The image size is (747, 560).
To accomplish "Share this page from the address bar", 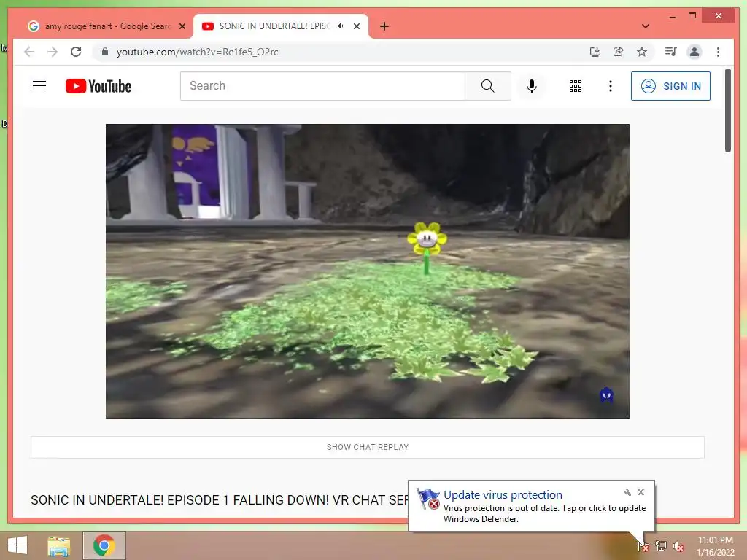I will point(619,52).
